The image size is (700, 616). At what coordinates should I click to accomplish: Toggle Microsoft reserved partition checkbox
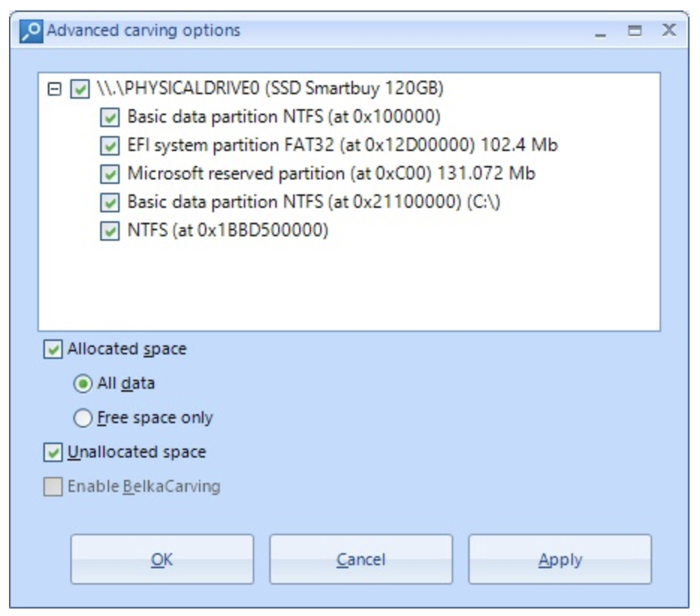tap(110, 174)
